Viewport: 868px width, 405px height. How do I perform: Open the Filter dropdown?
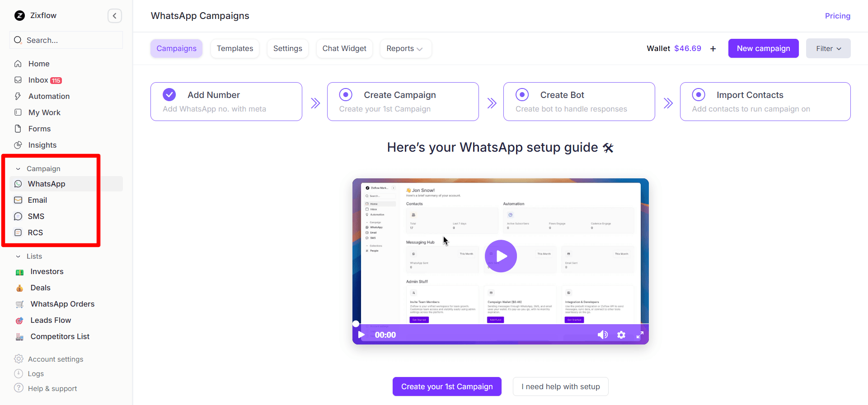828,49
